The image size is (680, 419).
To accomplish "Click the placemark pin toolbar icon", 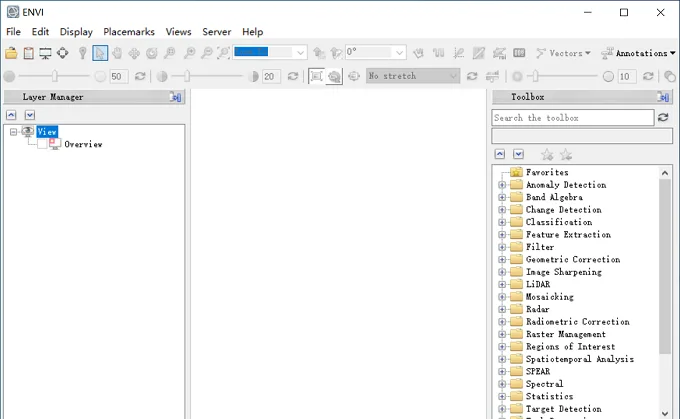I will click(82, 53).
